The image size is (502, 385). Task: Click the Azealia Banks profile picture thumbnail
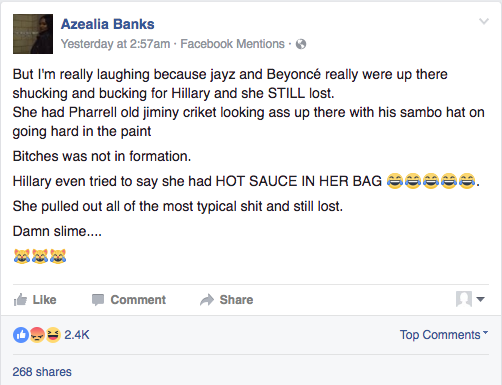[33, 34]
